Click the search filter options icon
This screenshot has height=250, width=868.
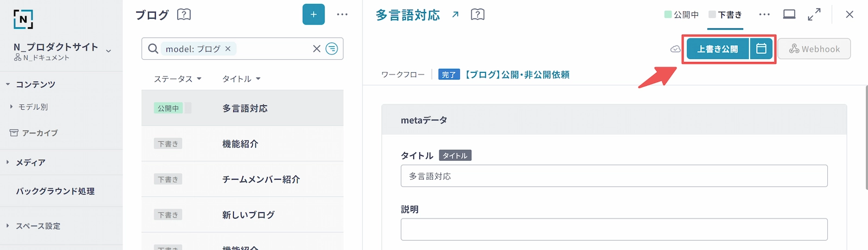[331, 49]
